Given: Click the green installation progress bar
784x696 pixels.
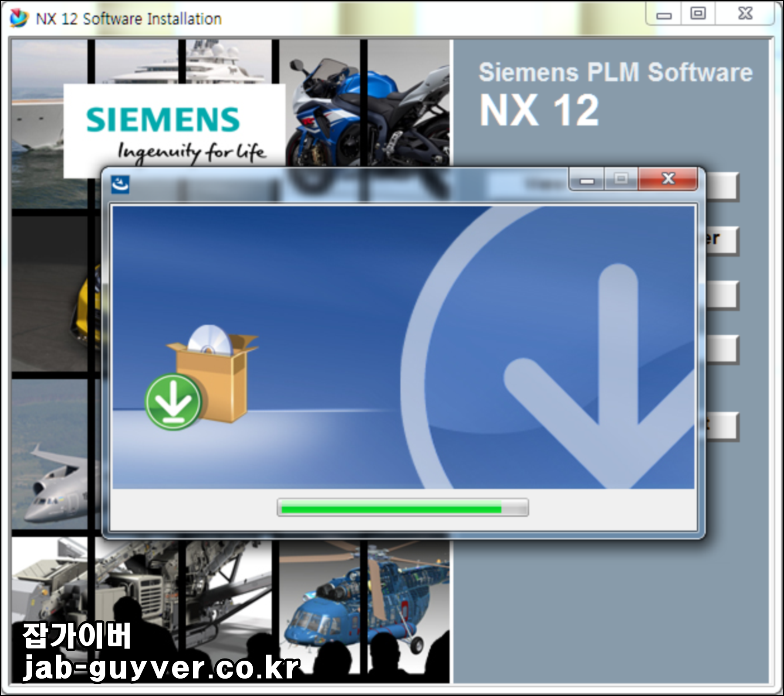Looking at the screenshot, I should coord(403,507).
